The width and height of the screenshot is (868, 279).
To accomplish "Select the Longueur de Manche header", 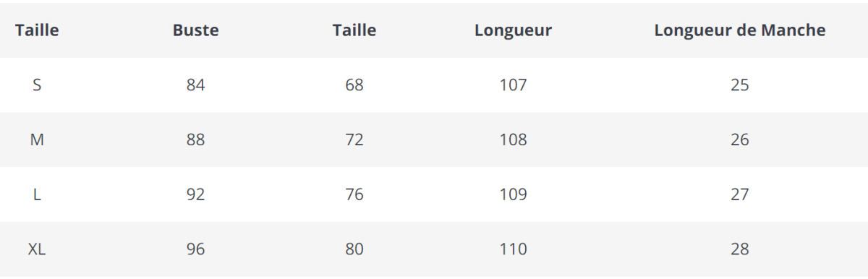I will coord(740,30).
